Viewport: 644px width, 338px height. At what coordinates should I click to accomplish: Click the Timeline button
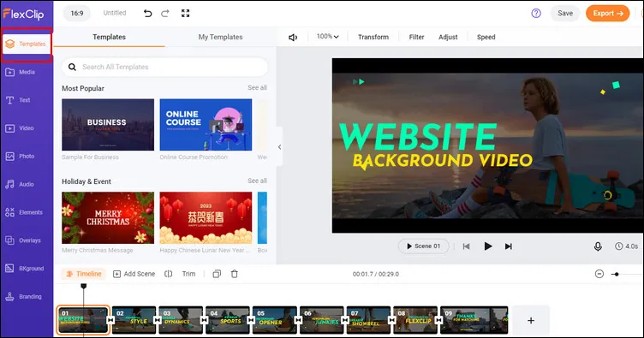click(84, 274)
